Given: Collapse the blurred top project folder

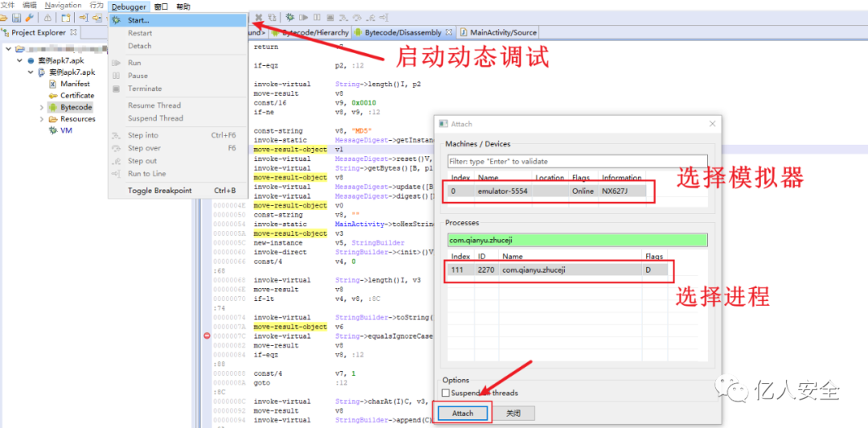Looking at the screenshot, I should [x=8, y=49].
